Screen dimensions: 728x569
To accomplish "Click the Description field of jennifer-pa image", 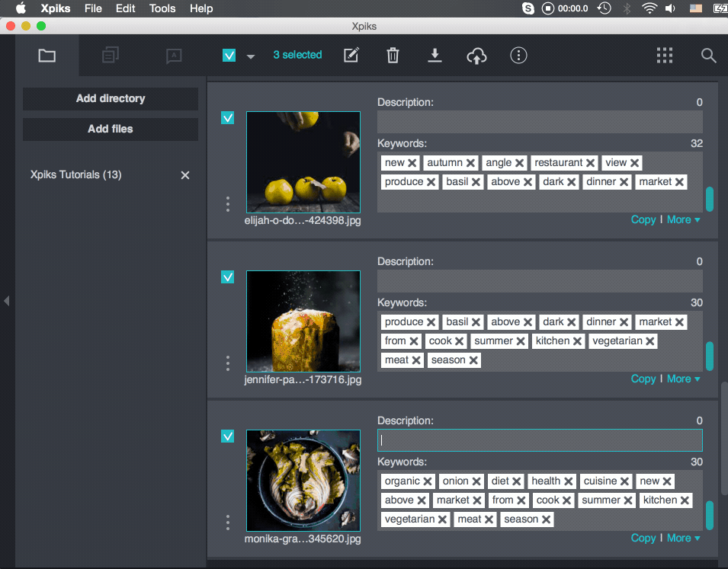I will [540, 281].
